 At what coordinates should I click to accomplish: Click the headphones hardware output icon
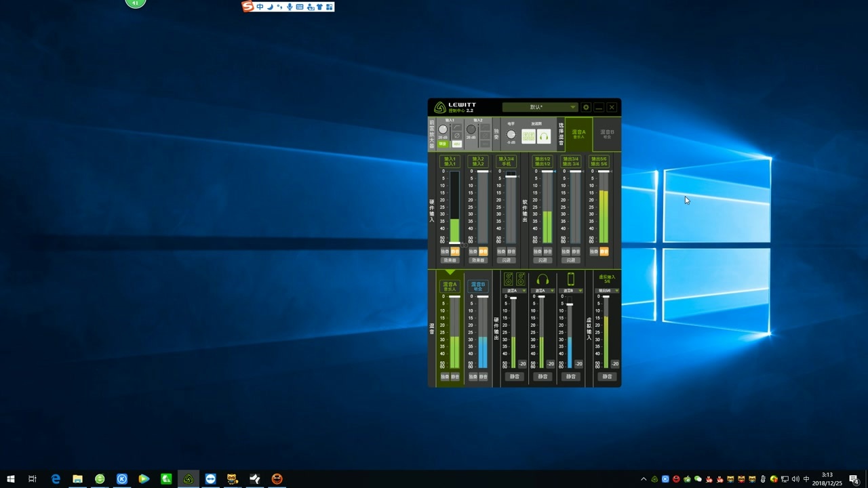543,279
